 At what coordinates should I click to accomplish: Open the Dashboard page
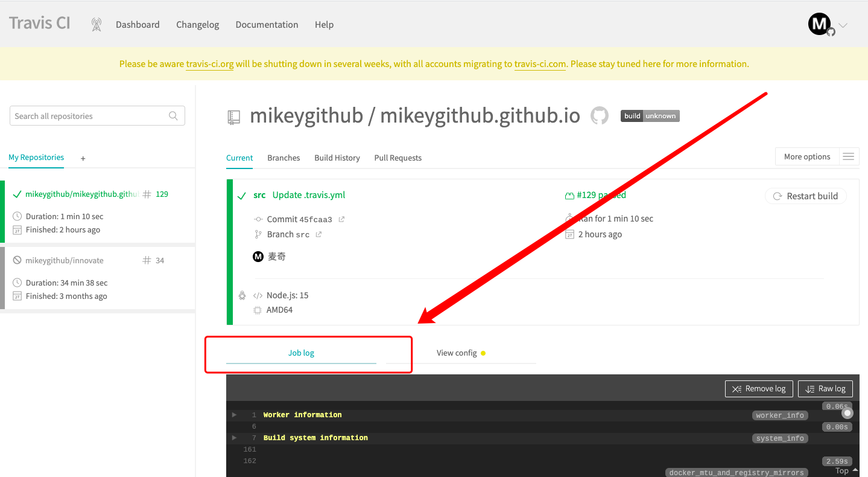[x=138, y=25]
